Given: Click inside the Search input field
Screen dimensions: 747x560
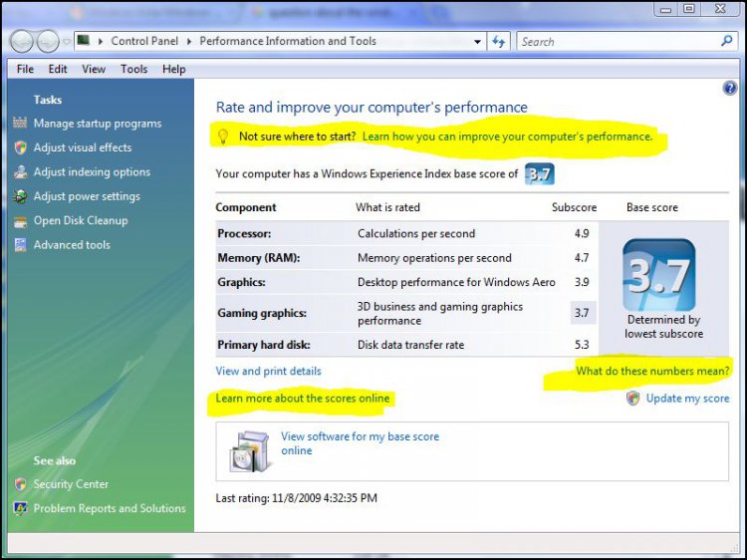Looking at the screenshot, I should point(617,42).
